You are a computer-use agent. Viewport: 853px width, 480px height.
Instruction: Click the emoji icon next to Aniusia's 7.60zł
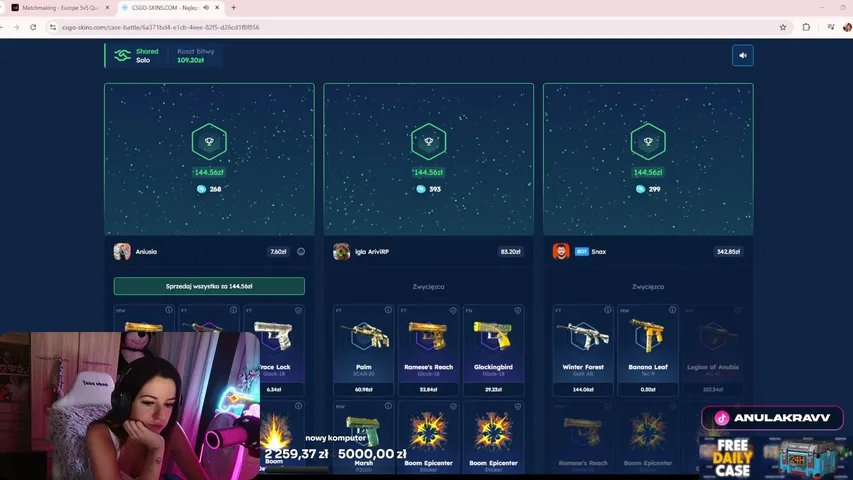[301, 251]
